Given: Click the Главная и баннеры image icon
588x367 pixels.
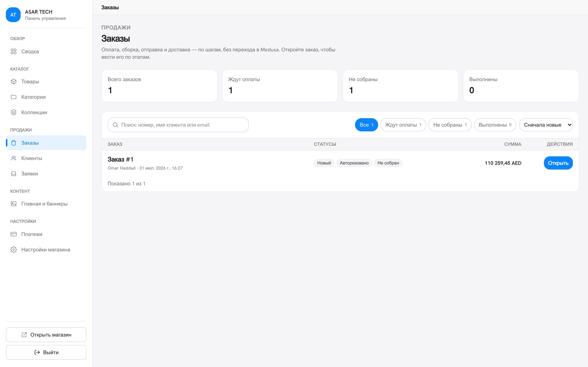Looking at the screenshot, I should (14, 204).
